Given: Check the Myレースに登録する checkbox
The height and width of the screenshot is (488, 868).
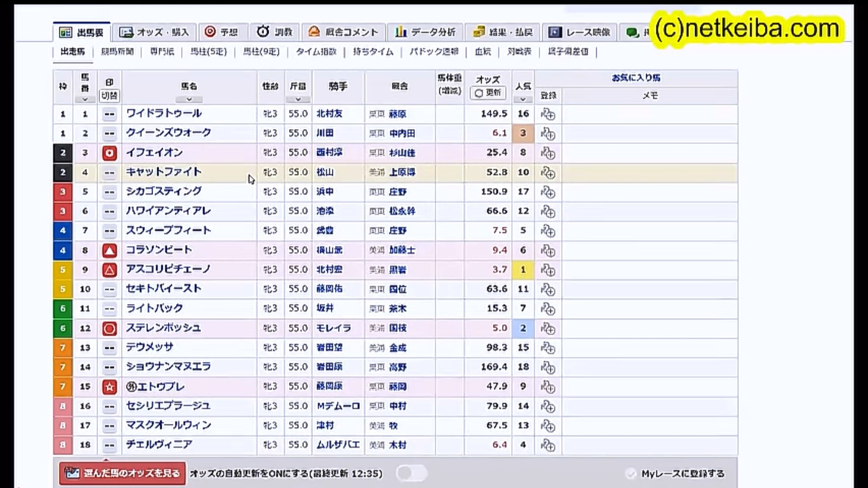Looking at the screenshot, I should (x=631, y=474).
